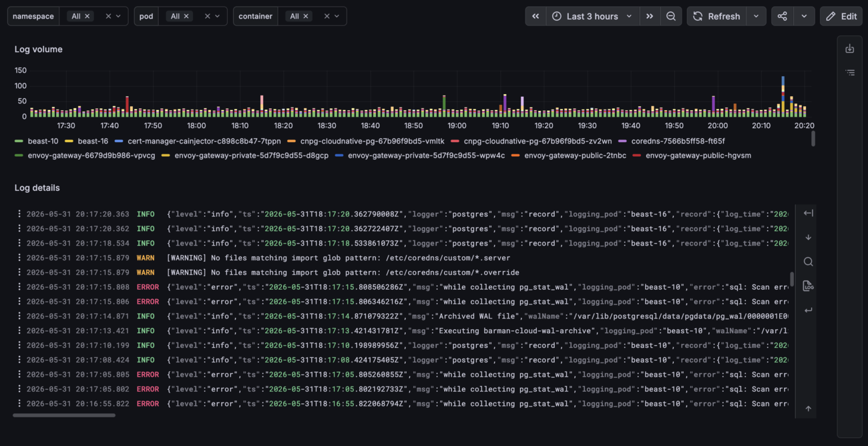Open the share dashboard icon
This screenshot has height=446, width=868.
click(783, 16)
